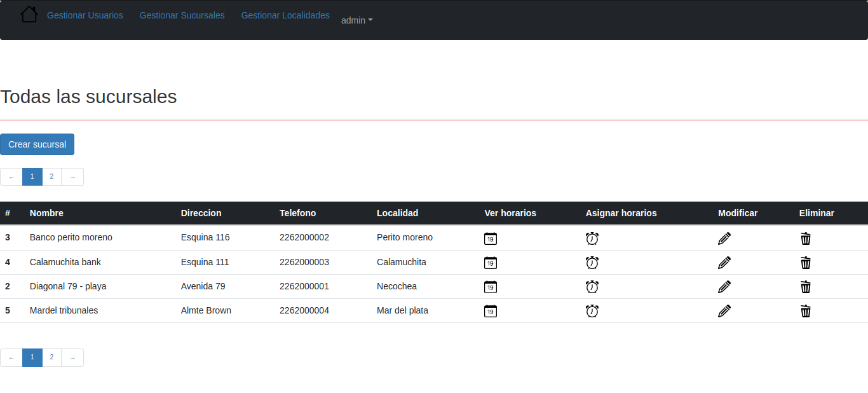Screen dimensions: 868x393
Task: View schedules for Banco perito moreno
Action: [490, 238]
